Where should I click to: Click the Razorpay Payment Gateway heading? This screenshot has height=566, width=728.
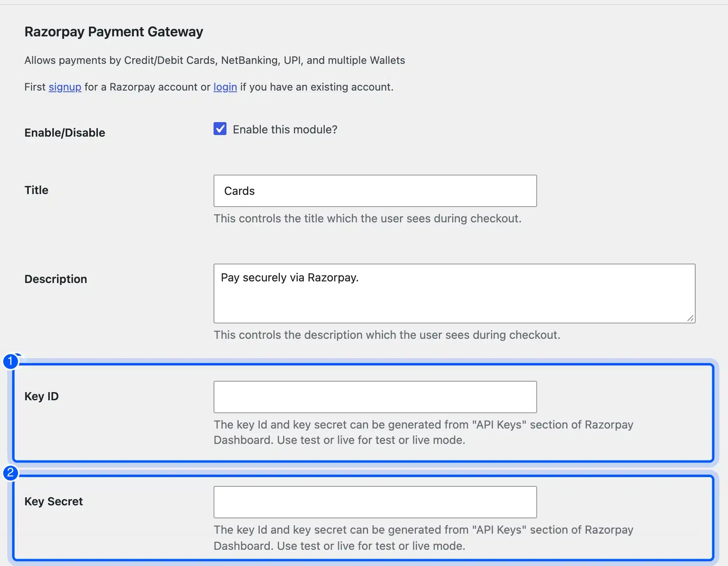coord(114,32)
